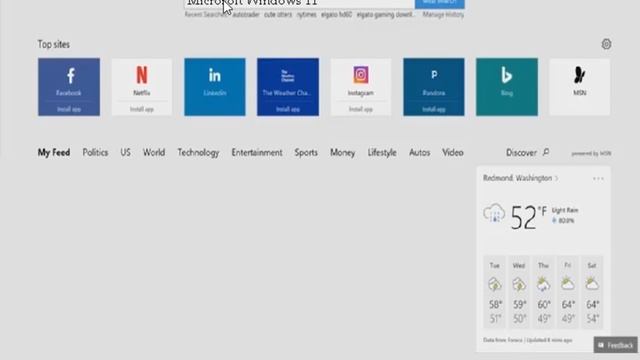Screen dimensions: 640x360
Task: Switch to the Autos tab
Action: [420, 153]
